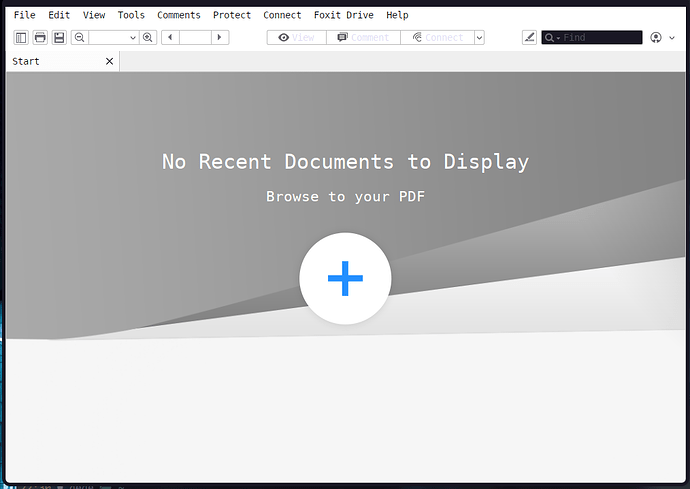Click 'No Recent Documents to Display' heading
Viewport: 690px width, 489px height.
coord(345,162)
